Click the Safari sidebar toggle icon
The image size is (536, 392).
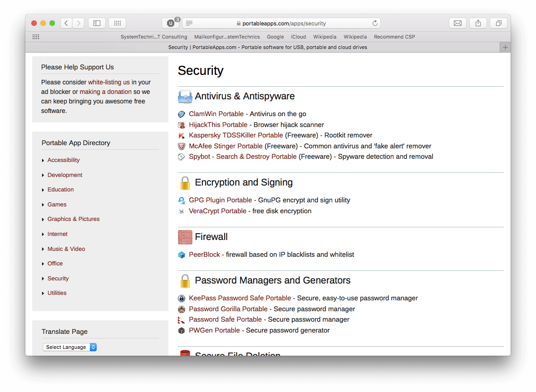click(x=97, y=23)
